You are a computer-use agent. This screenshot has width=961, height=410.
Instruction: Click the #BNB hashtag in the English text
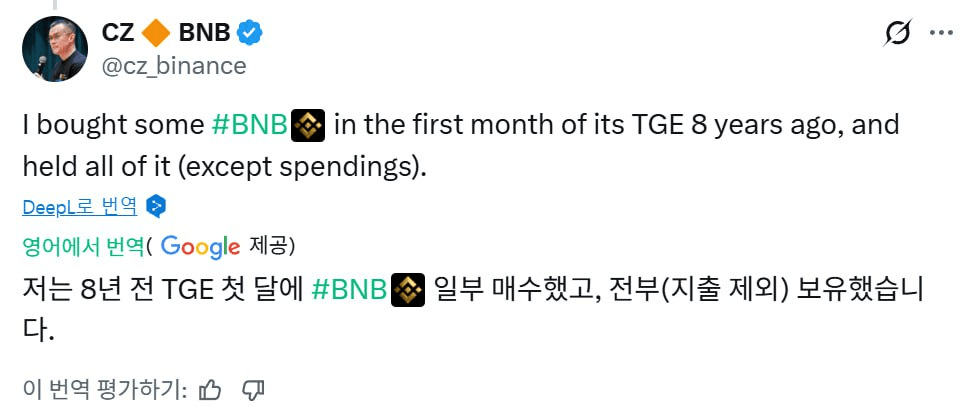pyautogui.click(x=250, y=126)
